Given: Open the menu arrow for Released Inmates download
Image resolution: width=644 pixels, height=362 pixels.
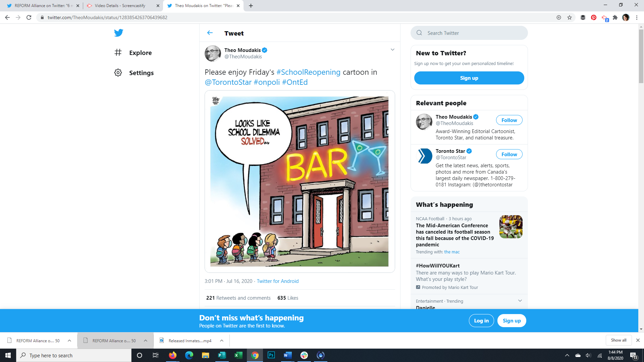Looking at the screenshot, I should click(x=222, y=341).
